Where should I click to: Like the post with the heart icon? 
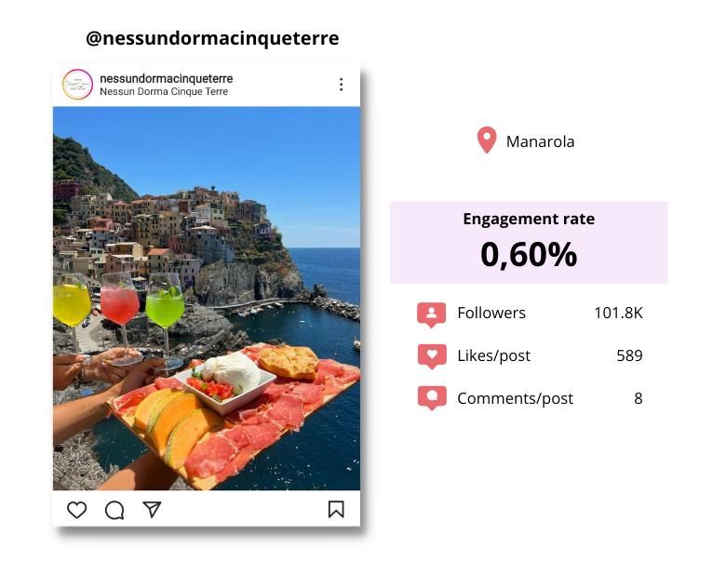point(77,510)
